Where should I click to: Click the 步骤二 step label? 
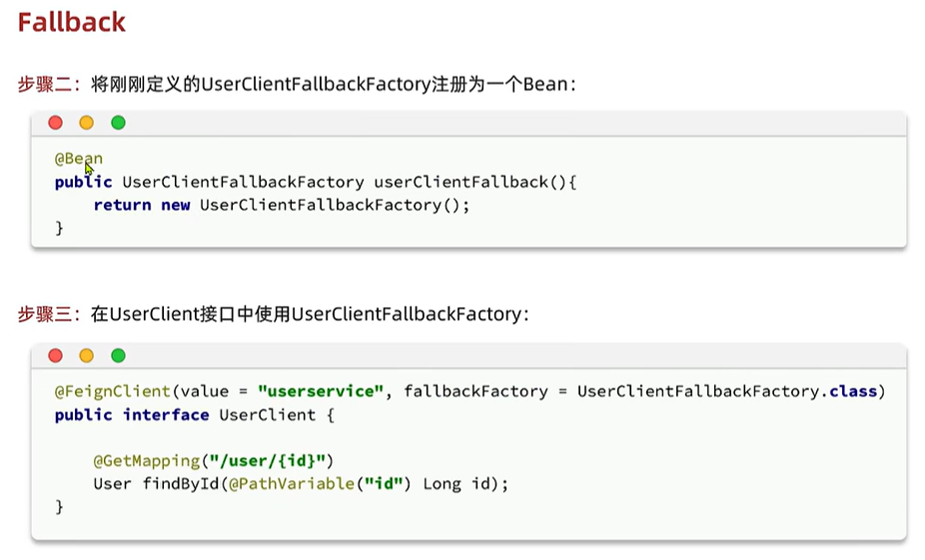click(48, 85)
